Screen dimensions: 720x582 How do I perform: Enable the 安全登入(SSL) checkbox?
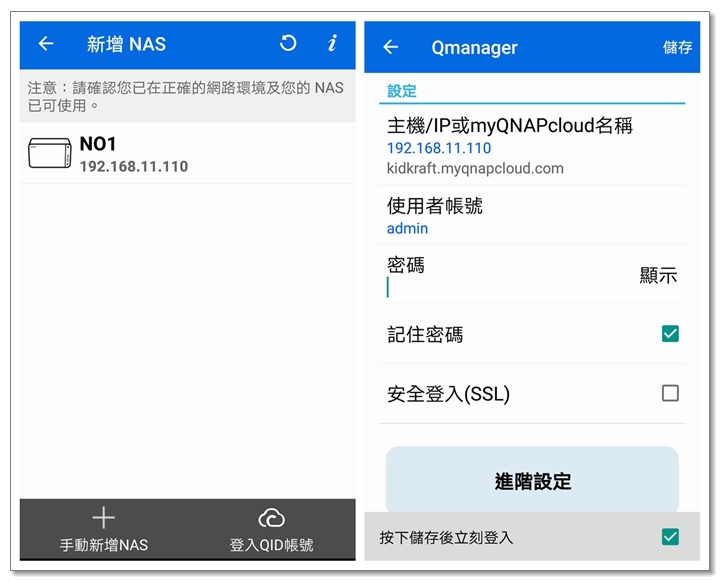(x=670, y=393)
